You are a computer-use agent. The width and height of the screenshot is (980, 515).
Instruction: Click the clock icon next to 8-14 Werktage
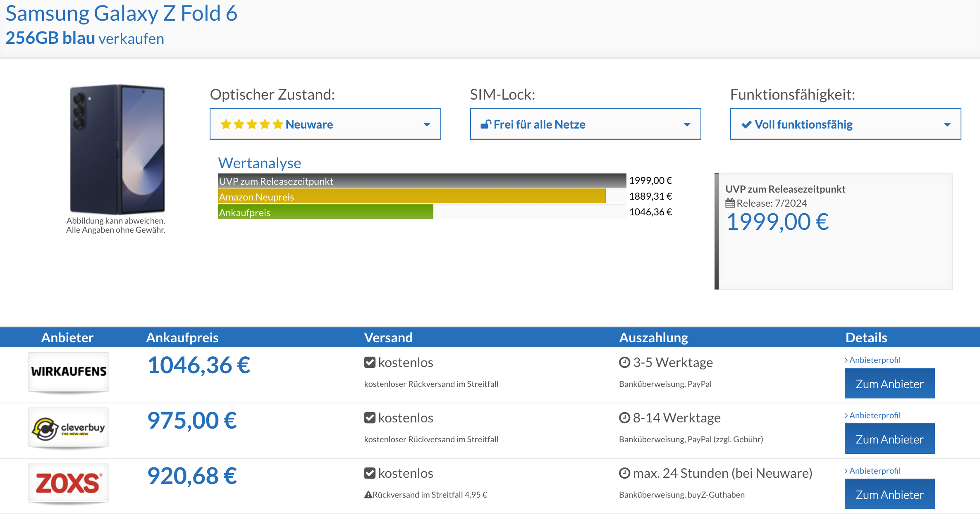coord(624,418)
